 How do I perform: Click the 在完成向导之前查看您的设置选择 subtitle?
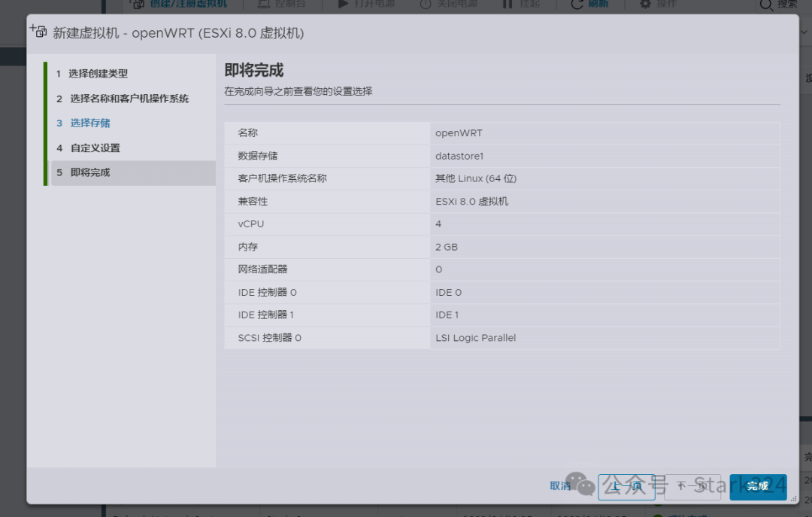[298, 91]
